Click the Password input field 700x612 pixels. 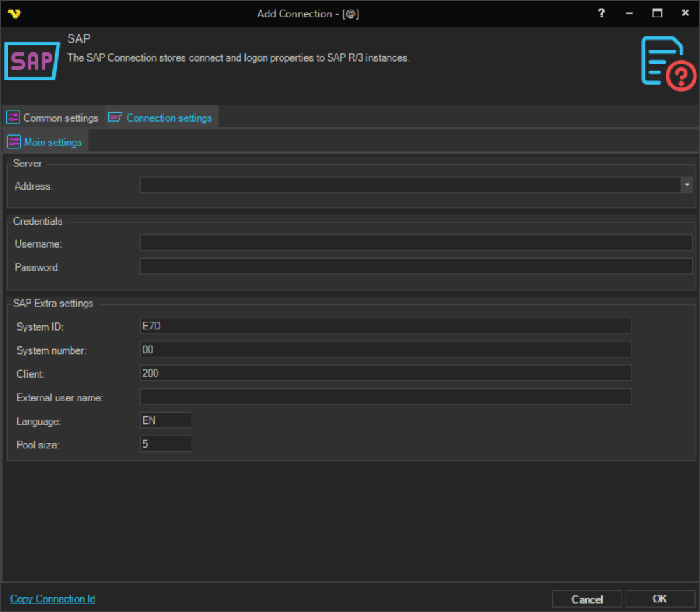click(416, 266)
